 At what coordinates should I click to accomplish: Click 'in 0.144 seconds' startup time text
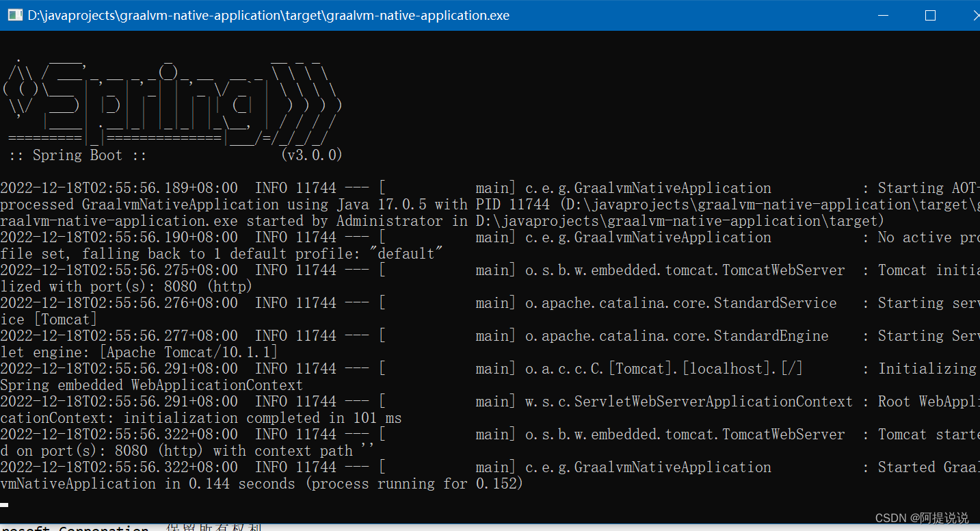230,484
